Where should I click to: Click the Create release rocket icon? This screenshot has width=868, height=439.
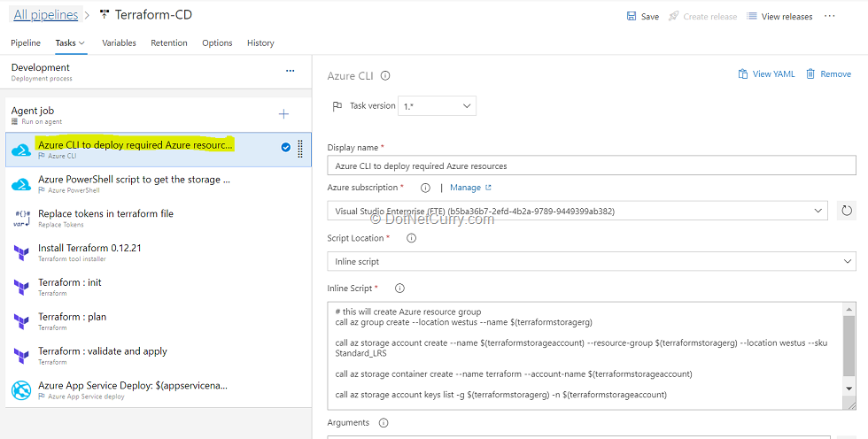(x=673, y=16)
